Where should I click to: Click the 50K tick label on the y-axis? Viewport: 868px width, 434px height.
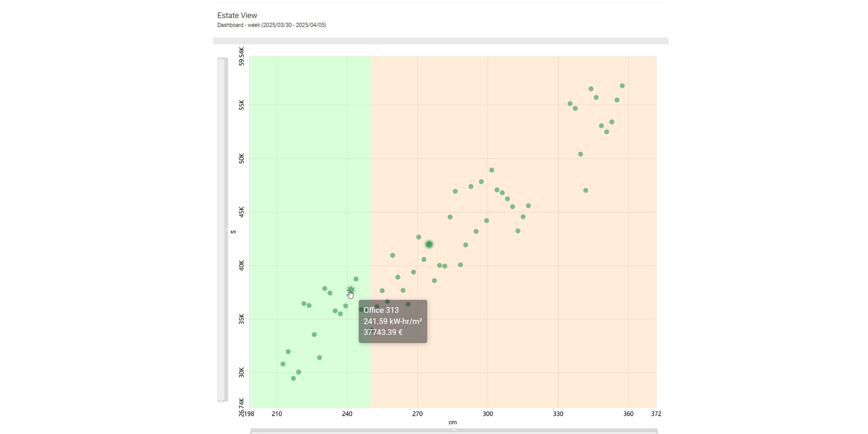coord(241,158)
